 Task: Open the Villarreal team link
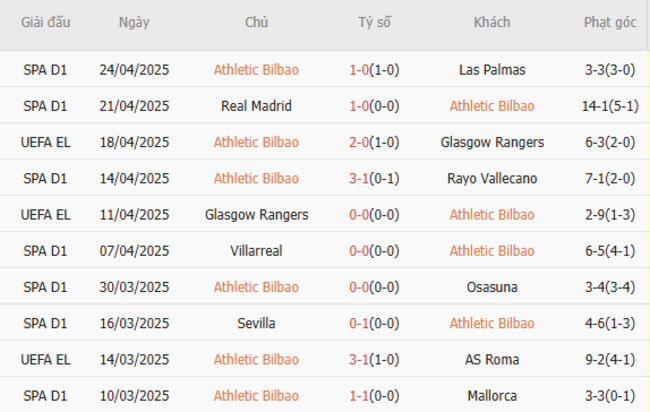[x=256, y=251]
